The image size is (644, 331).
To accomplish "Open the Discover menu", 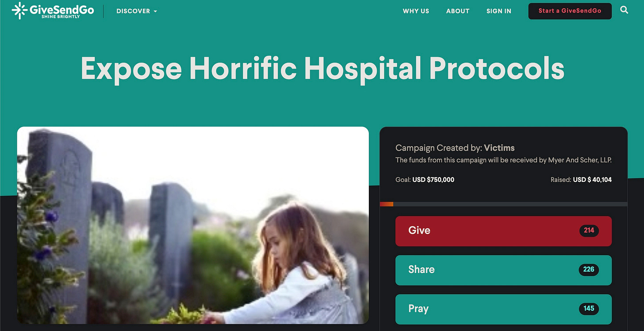I will click(x=137, y=11).
